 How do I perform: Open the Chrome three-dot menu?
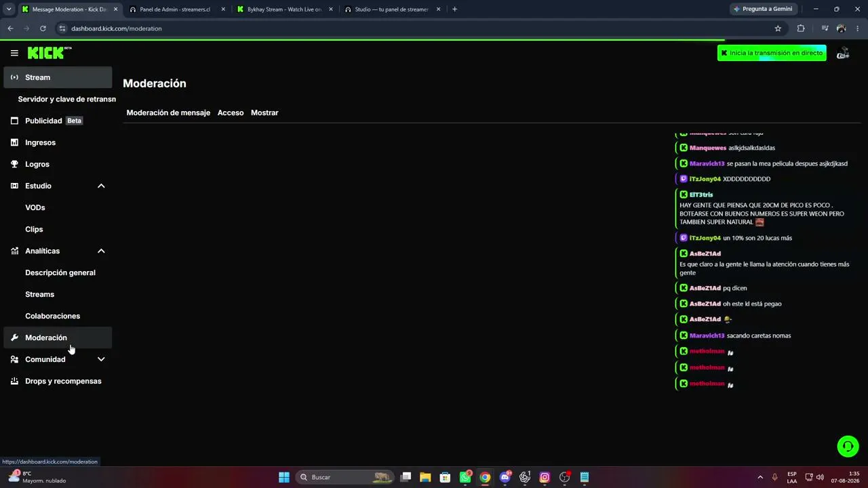[858, 28]
